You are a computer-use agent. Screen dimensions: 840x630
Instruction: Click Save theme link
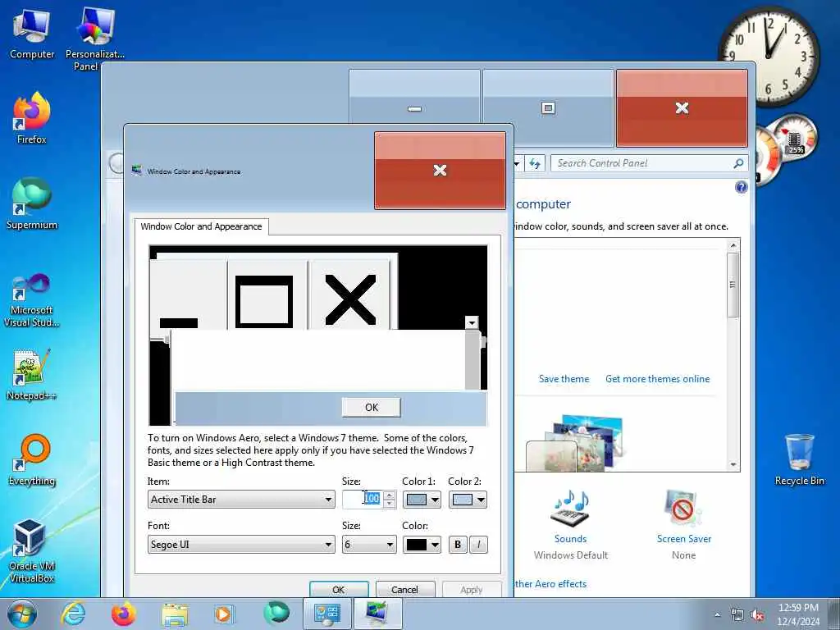click(564, 379)
